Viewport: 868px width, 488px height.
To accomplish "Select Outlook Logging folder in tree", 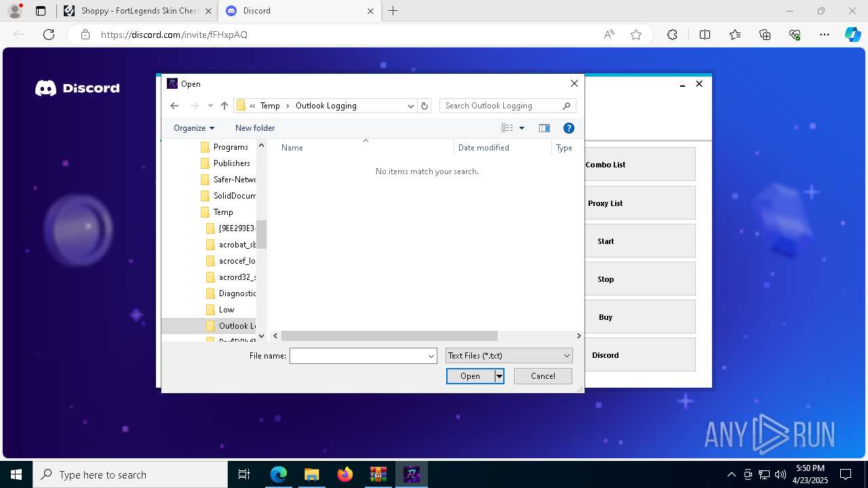I will [x=209, y=326].
